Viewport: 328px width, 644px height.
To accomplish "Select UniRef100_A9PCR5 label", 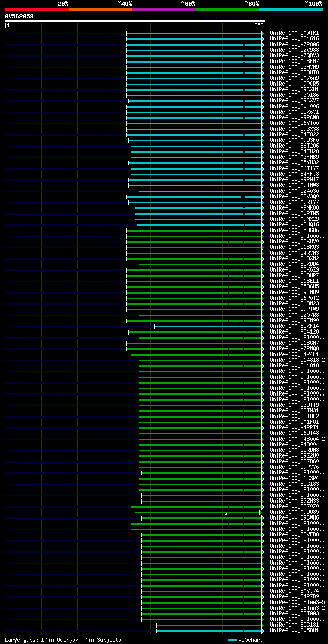I will tap(294, 84).
